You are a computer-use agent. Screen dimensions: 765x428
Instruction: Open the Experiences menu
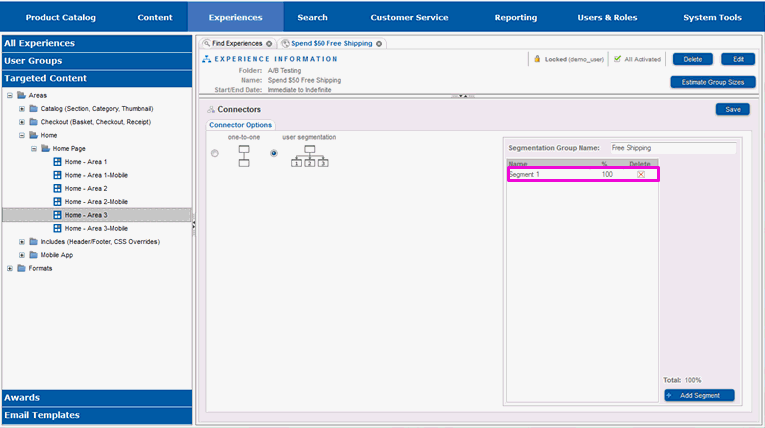pos(236,18)
